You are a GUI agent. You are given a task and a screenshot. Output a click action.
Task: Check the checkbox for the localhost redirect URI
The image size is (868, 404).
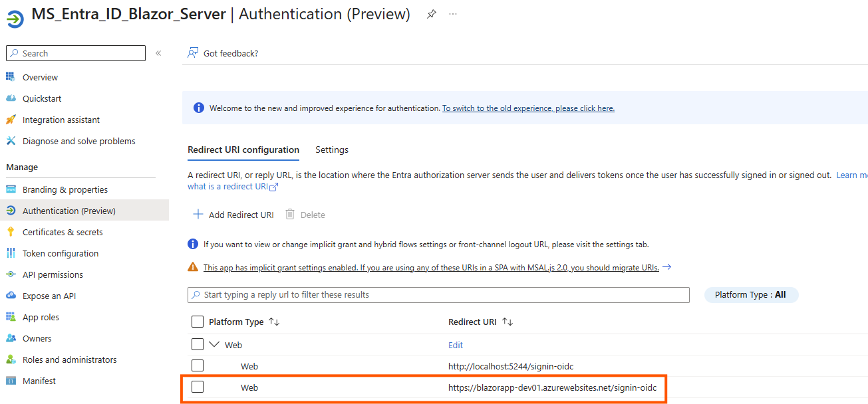(198, 365)
